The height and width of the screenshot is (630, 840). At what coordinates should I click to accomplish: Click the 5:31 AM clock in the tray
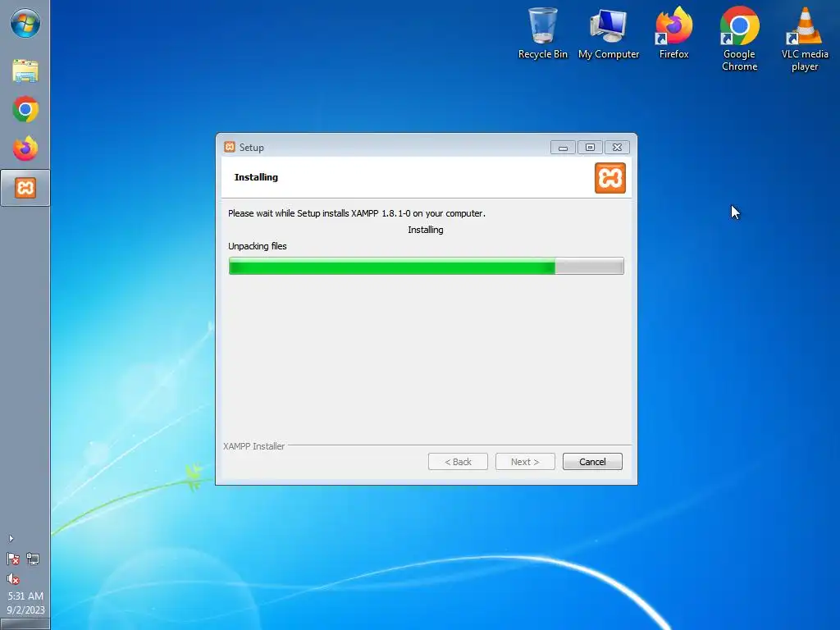pos(25,596)
